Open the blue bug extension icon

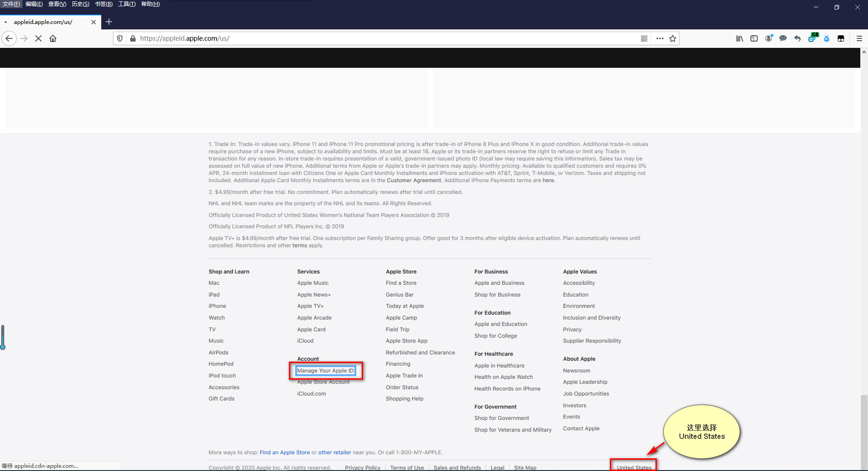(x=826, y=38)
